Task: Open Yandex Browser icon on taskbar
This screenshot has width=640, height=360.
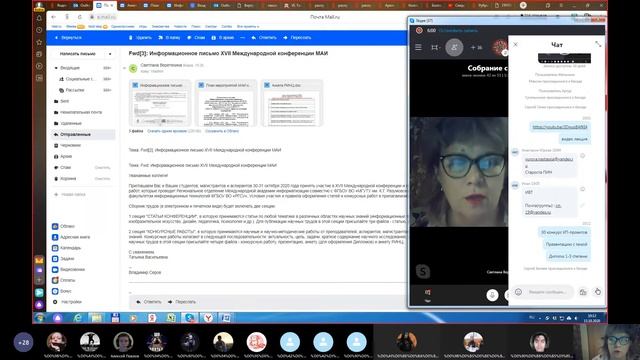Action: pyautogui.click(x=208, y=318)
